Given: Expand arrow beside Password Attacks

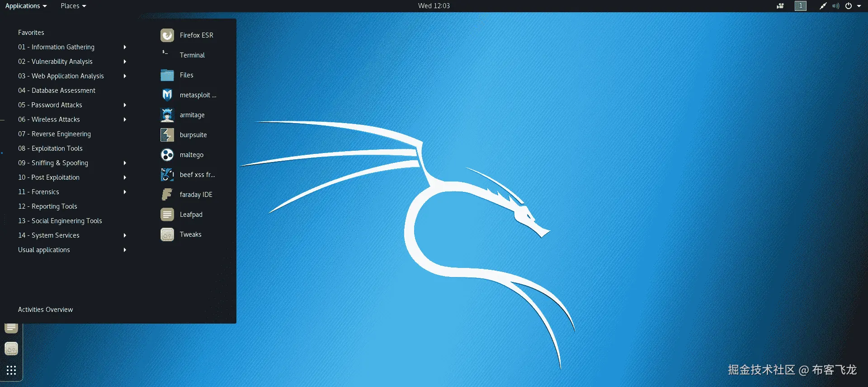Looking at the screenshot, I should click(x=125, y=105).
